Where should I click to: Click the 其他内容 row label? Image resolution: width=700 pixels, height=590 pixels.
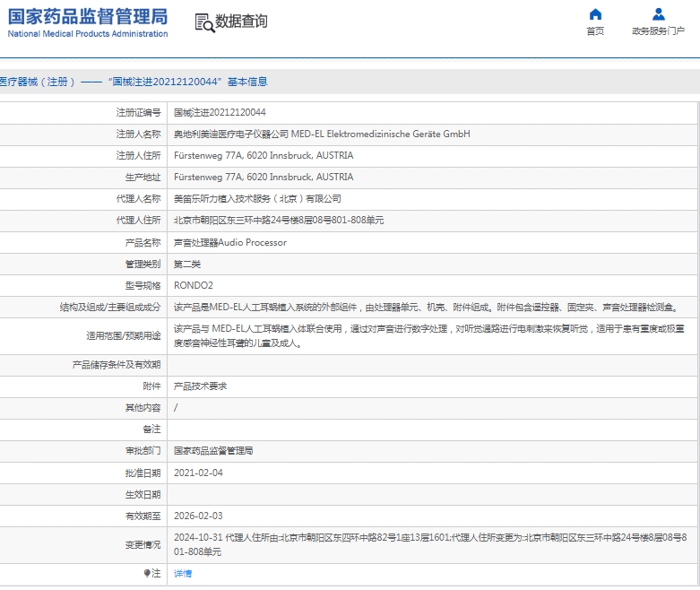coord(143,408)
